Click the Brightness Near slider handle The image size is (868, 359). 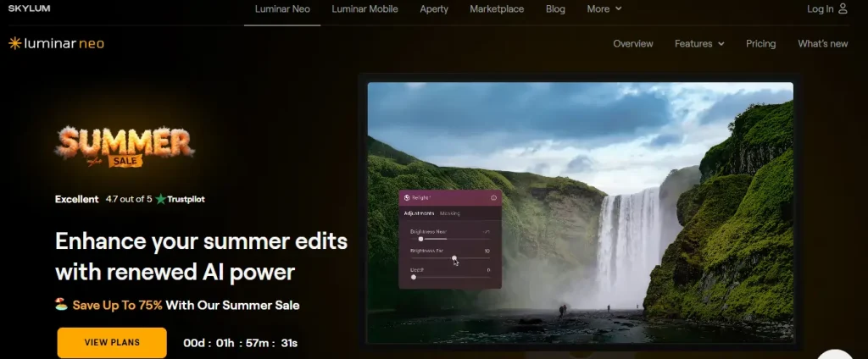pos(420,239)
